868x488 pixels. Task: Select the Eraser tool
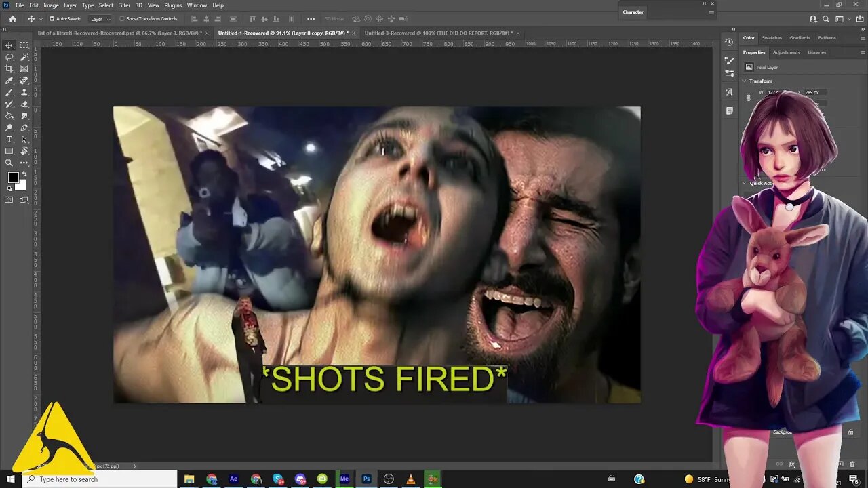tap(24, 104)
